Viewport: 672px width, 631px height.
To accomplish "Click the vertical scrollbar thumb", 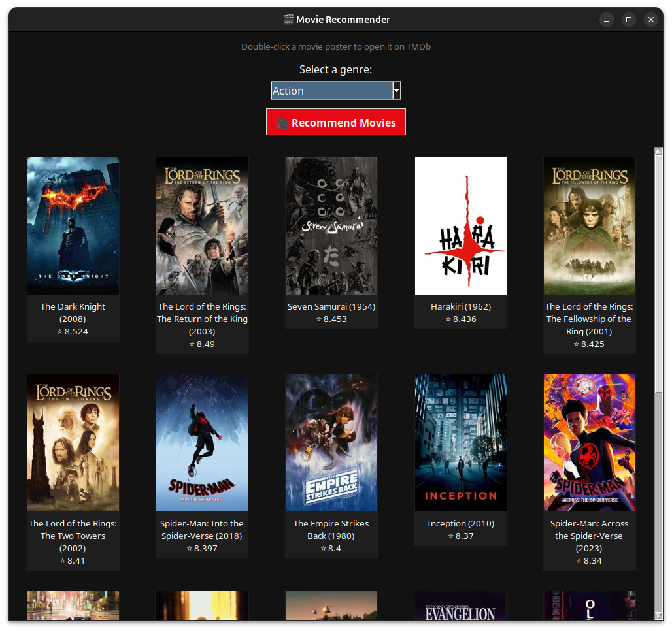I will click(658, 274).
